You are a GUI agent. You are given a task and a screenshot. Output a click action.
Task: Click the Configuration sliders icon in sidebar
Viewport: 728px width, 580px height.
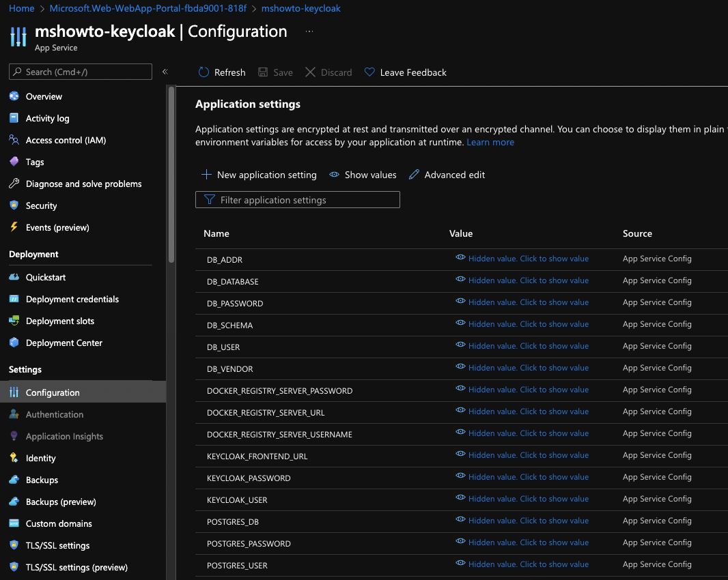pyautogui.click(x=14, y=392)
